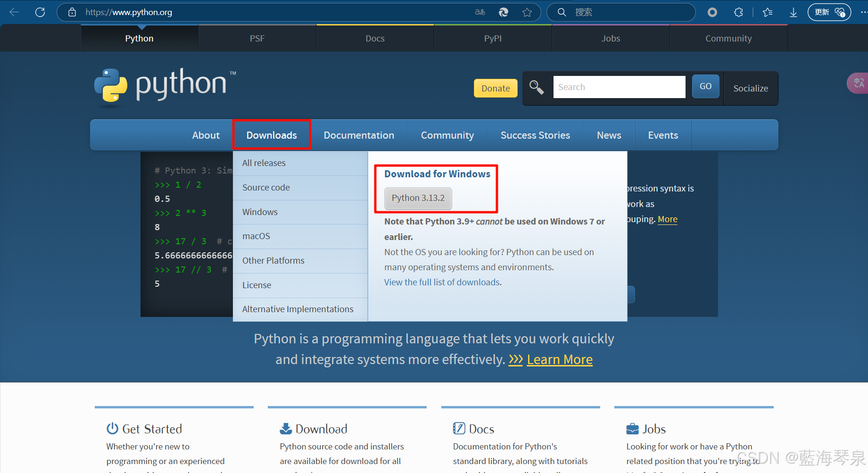Open the Community menu in main navigation
This screenshot has height=473, width=868.
(447, 135)
